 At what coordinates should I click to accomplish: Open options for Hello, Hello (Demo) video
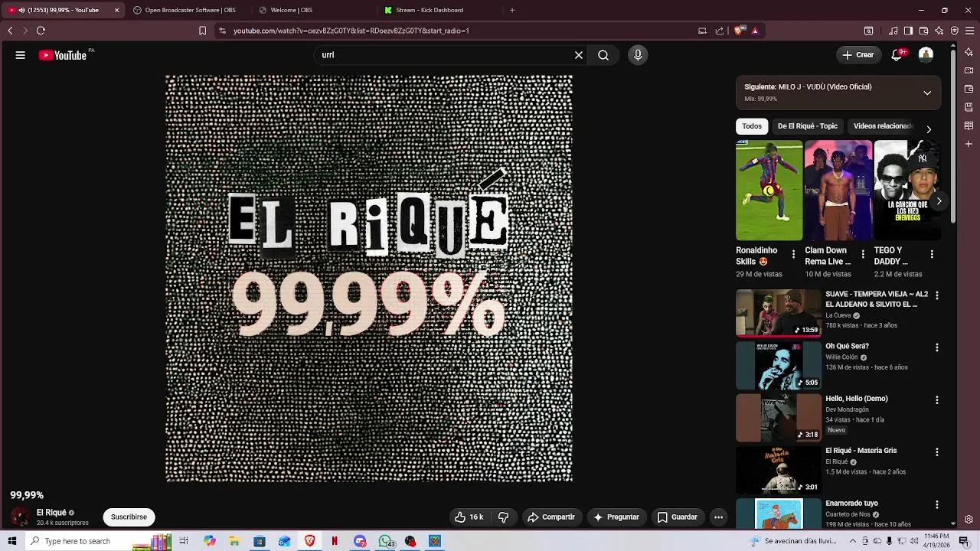936,399
